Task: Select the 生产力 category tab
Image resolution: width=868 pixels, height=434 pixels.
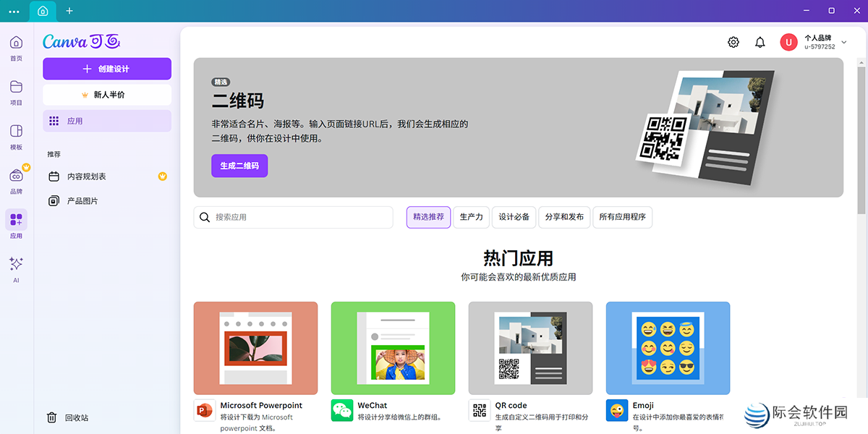Action: (x=471, y=217)
